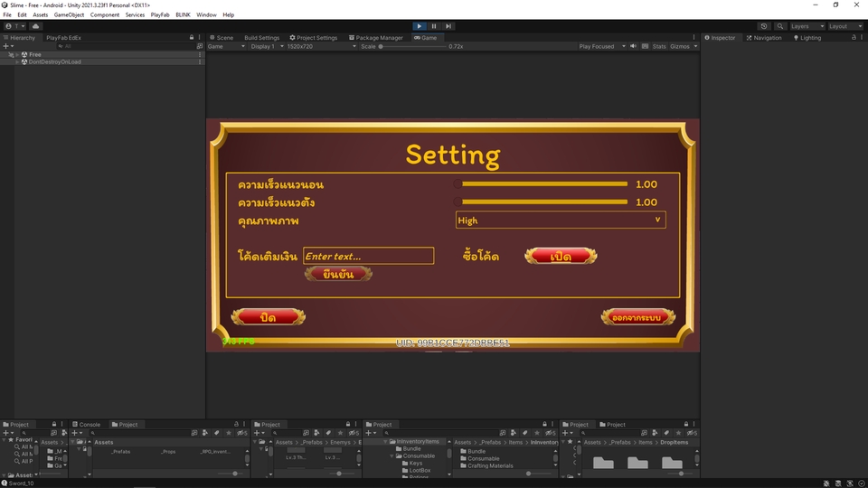The height and width of the screenshot is (488, 868).
Task: Click the ความเร็วแนวนอน speed slider
Action: point(544,184)
